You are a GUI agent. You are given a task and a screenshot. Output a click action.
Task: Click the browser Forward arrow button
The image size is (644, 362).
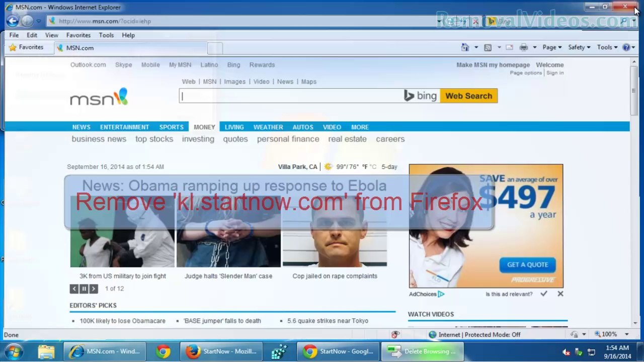[27, 21]
